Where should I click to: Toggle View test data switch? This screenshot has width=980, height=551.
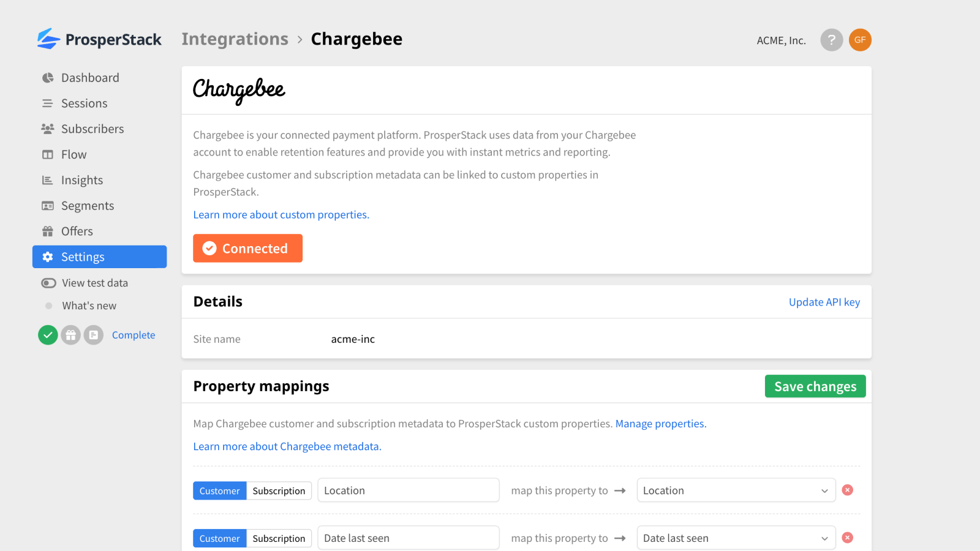pos(48,283)
